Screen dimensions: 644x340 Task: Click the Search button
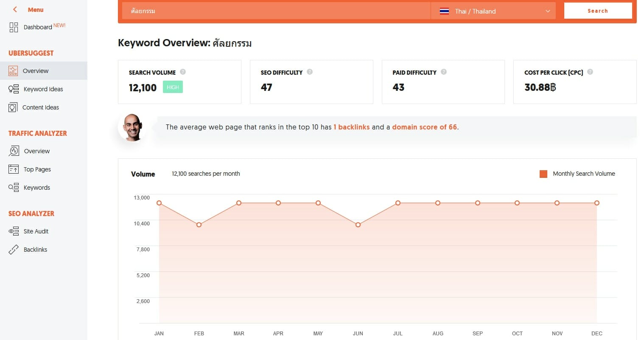pos(598,11)
